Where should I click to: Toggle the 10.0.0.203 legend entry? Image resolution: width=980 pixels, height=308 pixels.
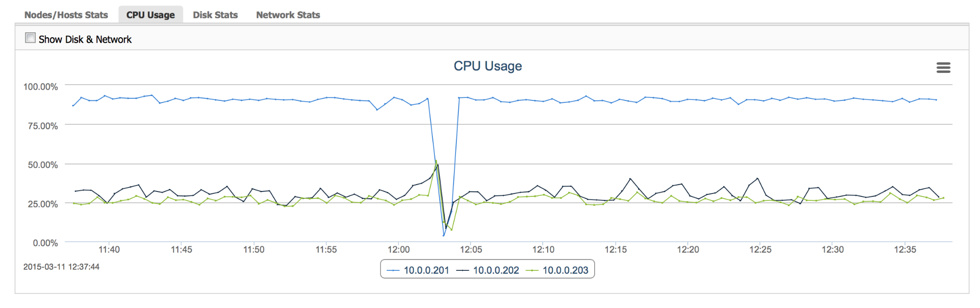(565, 270)
